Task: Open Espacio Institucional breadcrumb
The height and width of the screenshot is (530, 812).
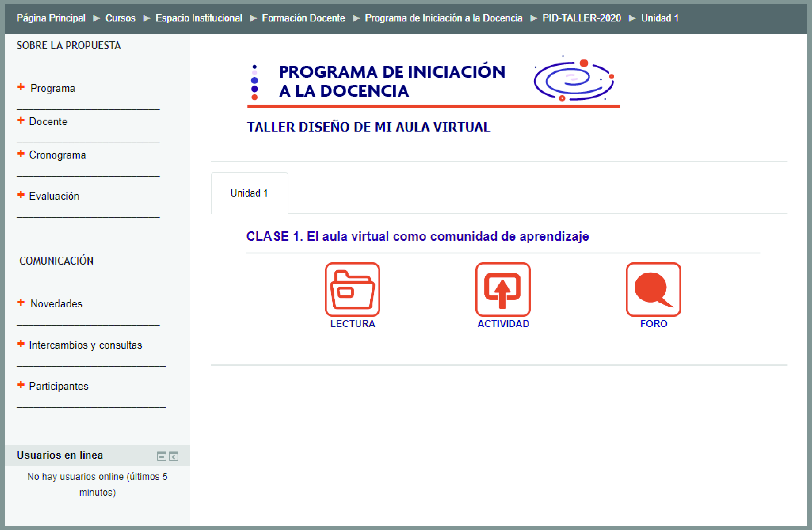Action: 198,18
